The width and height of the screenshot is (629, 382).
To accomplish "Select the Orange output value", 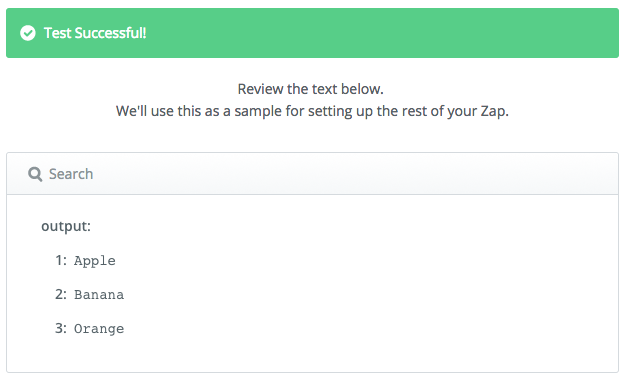I will click(99, 329).
